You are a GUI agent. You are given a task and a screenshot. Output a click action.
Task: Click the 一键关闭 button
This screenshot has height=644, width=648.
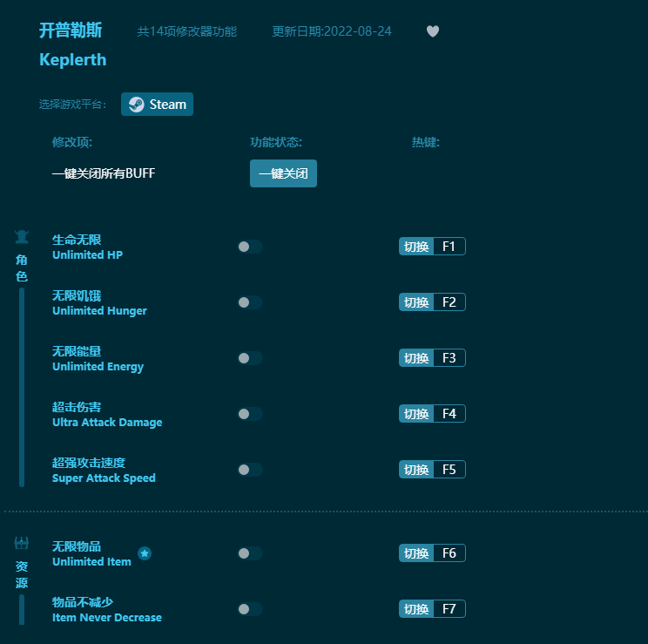(x=284, y=173)
